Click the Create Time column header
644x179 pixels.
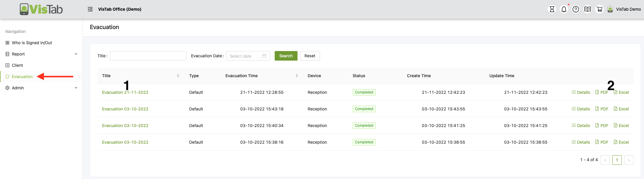pos(419,76)
